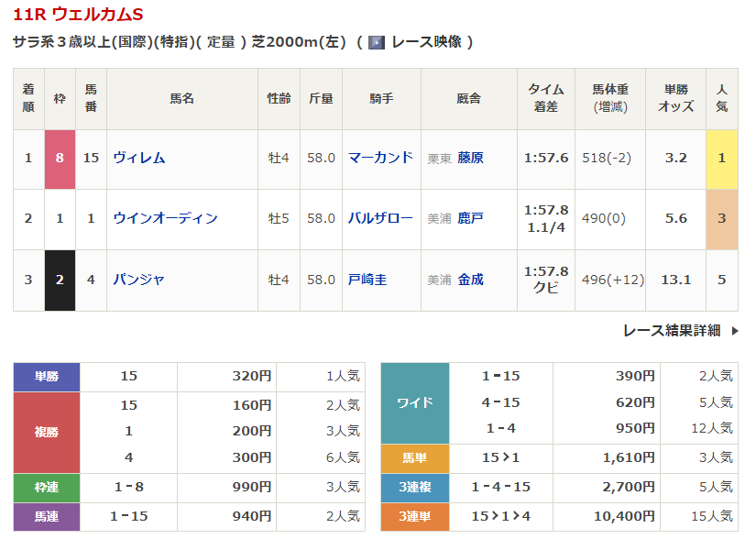Open trainer 鹿戸 stable link
756x539 pixels.
tap(470, 218)
